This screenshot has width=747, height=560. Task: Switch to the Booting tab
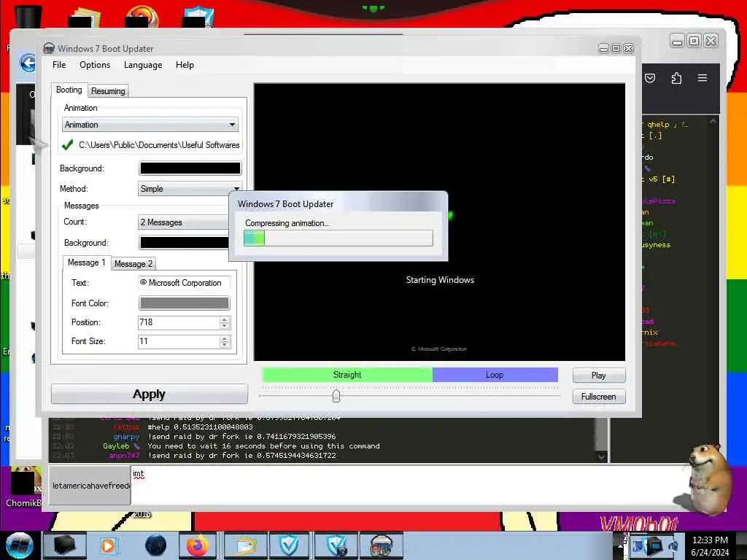pos(69,90)
